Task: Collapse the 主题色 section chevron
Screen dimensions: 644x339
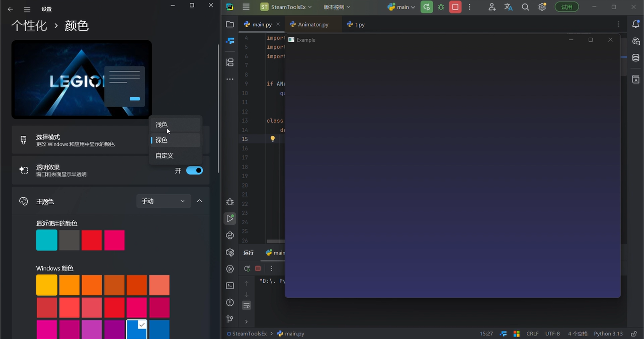Action: tap(200, 201)
